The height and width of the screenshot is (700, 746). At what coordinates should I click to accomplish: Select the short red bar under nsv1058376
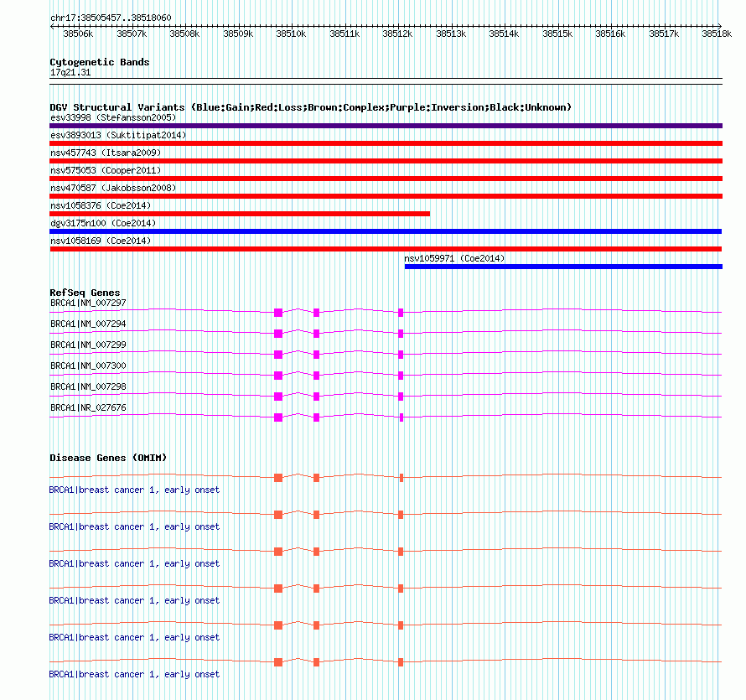[240, 214]
